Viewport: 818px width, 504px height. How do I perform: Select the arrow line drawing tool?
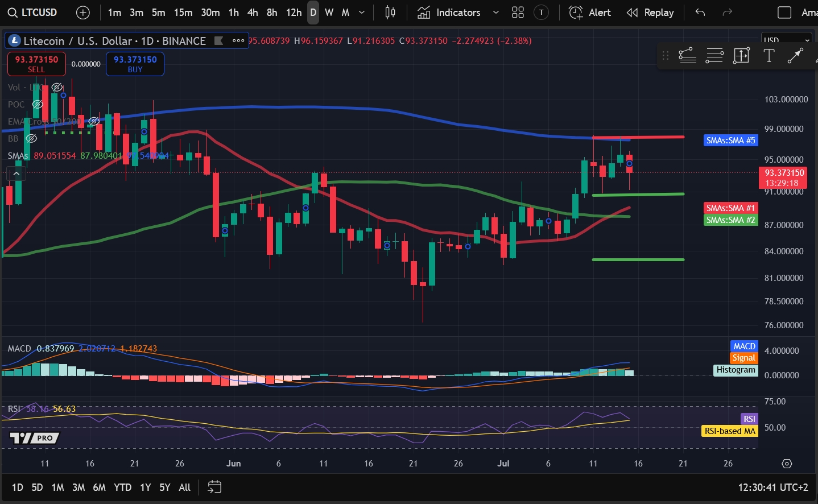795,56
